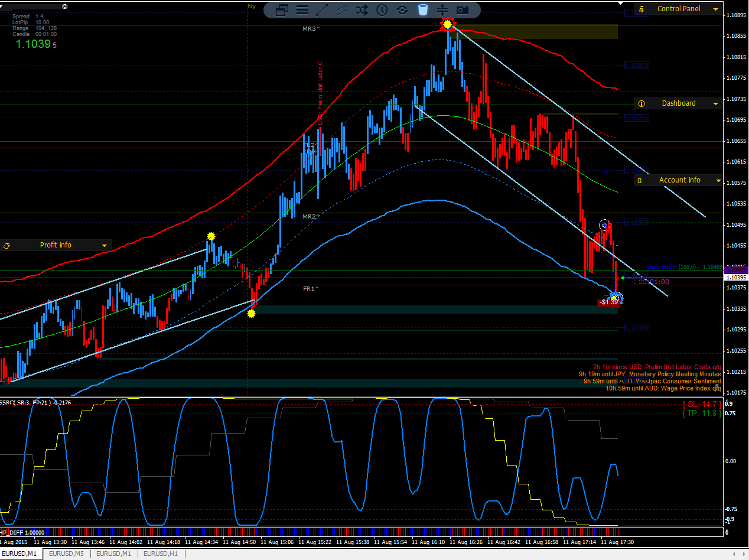749x560 pixels.
Task: Click the 1.10300 round level label
Action: (637, 327)
